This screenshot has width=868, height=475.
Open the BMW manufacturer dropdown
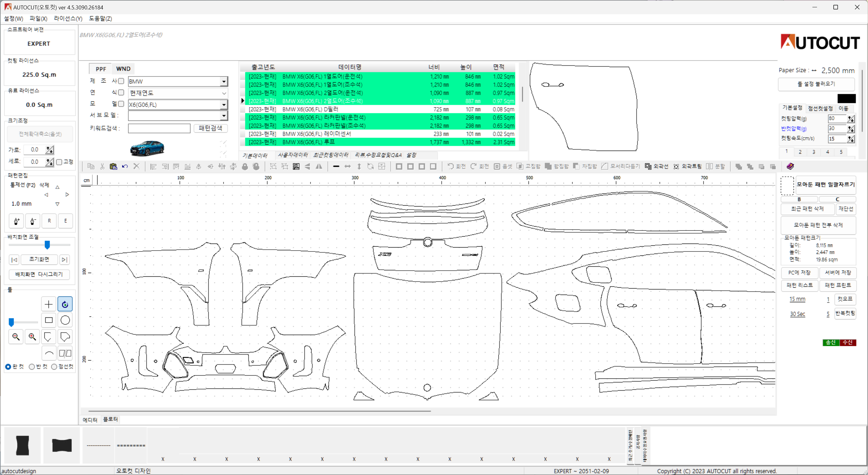coord(224,81)
